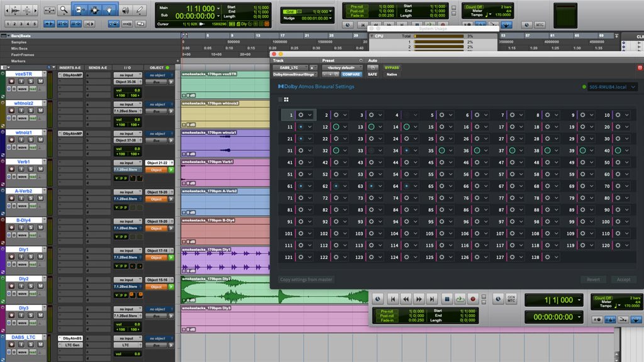Select the Markers ruler
The width and height of the screenshot is (644, 362).
coord(18,61)
